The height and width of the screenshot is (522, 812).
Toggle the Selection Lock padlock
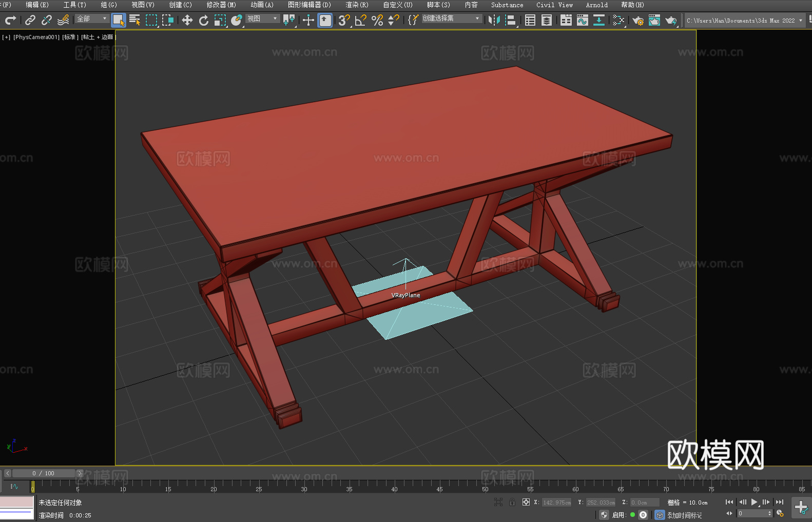pos(512,502)
